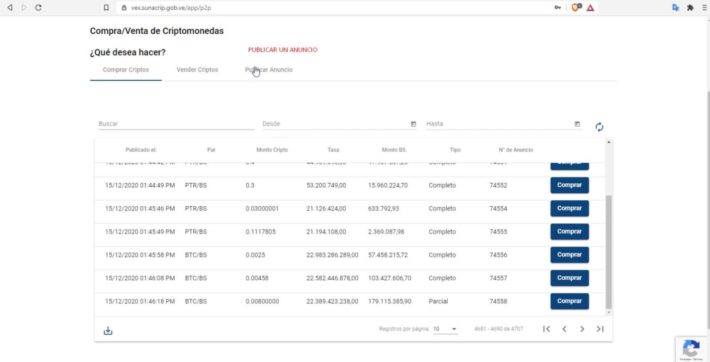Select the PTR/BS pair in row 74552
Viewport: 710px width, 362px height.
196,185
